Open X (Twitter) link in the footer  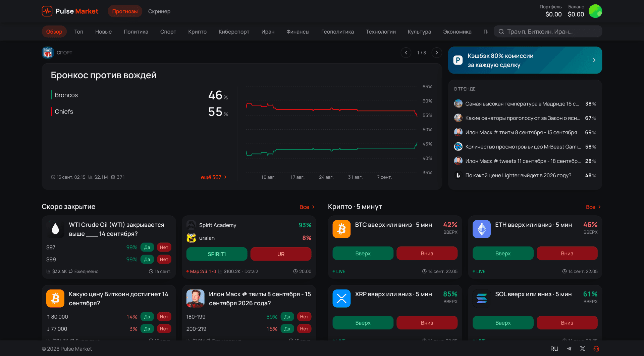click(583, 349)
